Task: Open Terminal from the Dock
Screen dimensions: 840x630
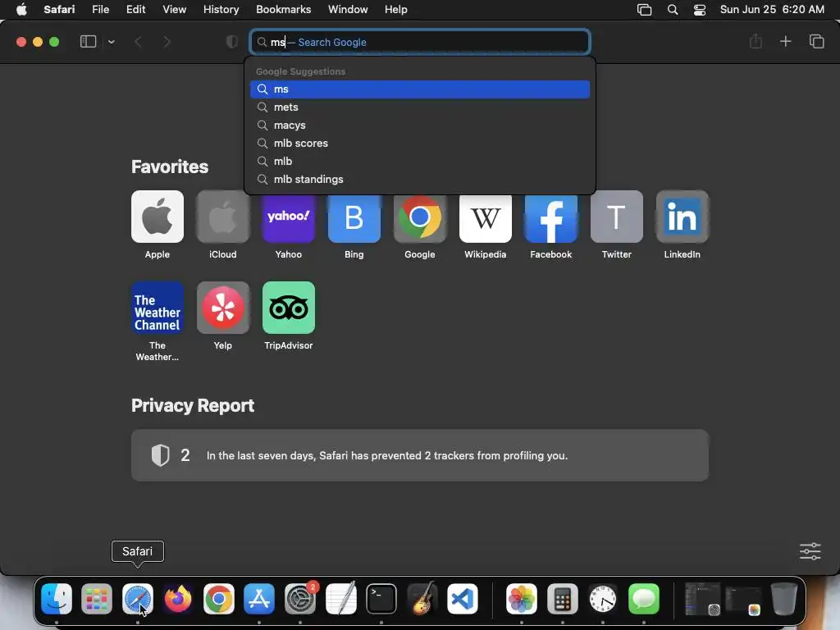Action: 381,599
